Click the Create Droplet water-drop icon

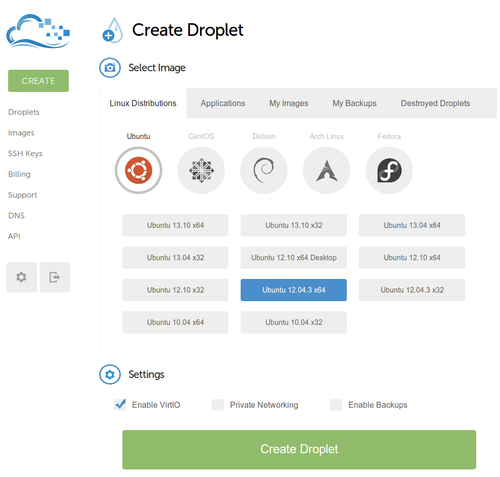pos(112,30)
